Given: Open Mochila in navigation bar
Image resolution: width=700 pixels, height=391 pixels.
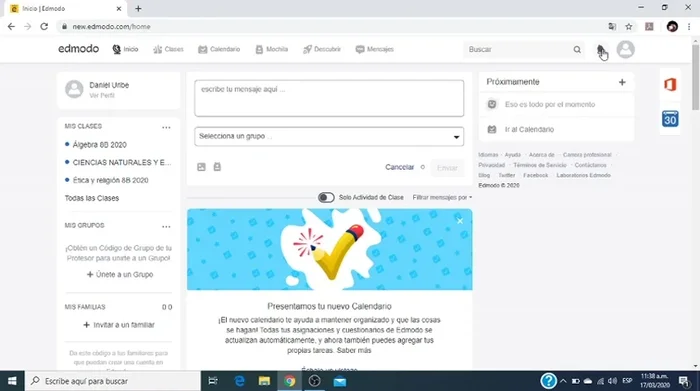Looking at the screenshot, I should click(272, 49).
